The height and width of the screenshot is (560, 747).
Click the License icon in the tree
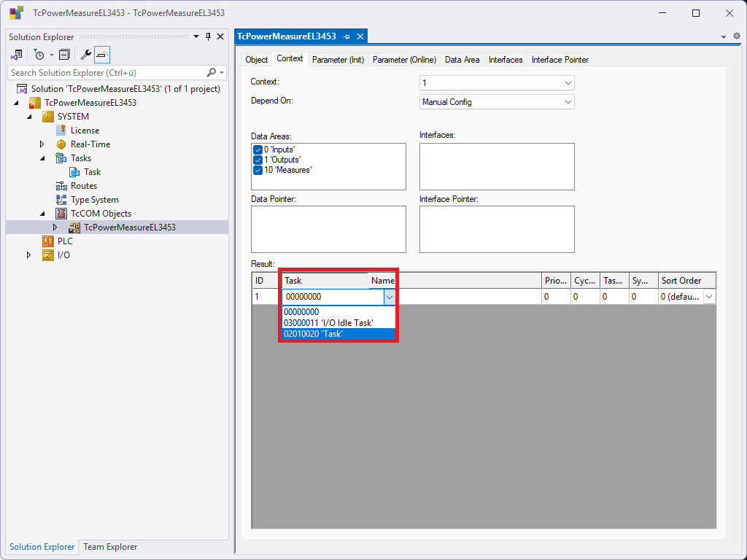pyautogui.click(x=61, y=131)
